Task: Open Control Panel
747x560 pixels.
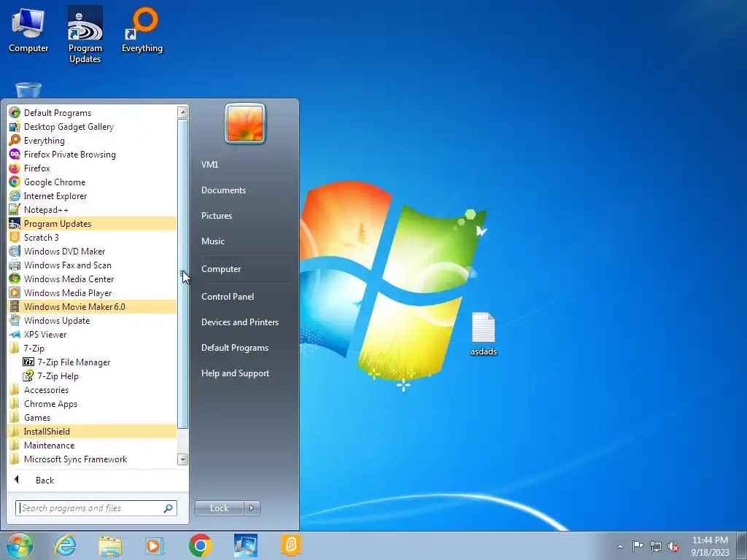Action: [x=245, y=296]
